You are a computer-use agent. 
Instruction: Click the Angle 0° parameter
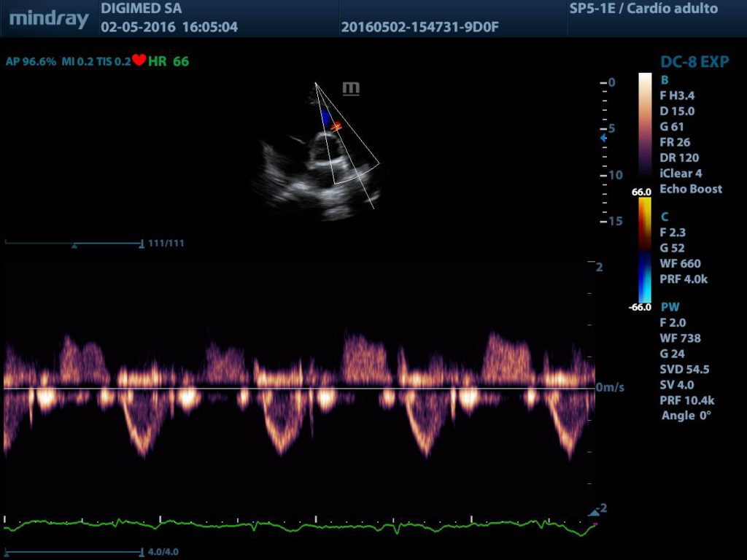(686, 415)
